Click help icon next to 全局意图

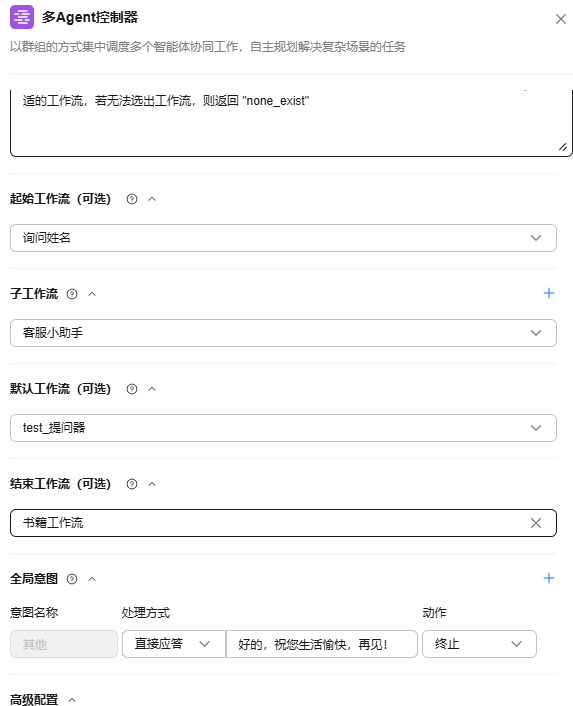pyautogui.click(x=72, y=579)
